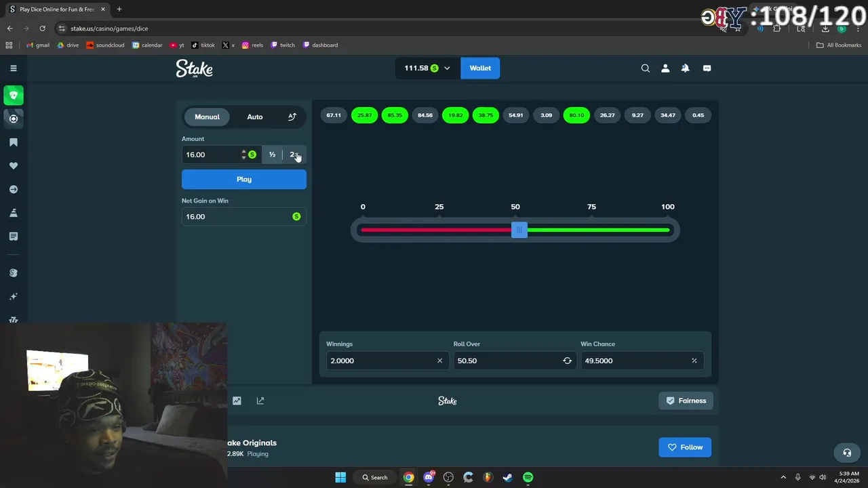Open the news article sidebar icon
This screenshot has width=868, height=488.
(14, 237)
